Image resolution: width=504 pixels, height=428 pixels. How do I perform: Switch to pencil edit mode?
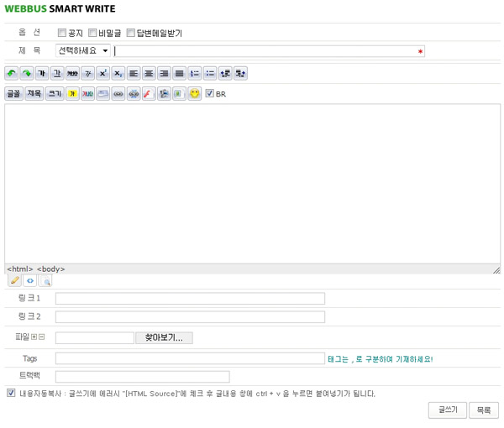tap(14, 281)
